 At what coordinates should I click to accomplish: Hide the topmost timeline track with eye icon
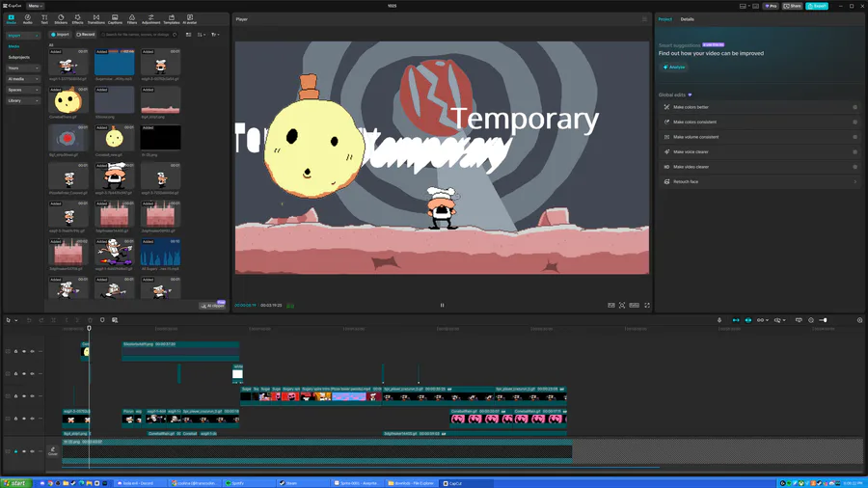[24, 351]
